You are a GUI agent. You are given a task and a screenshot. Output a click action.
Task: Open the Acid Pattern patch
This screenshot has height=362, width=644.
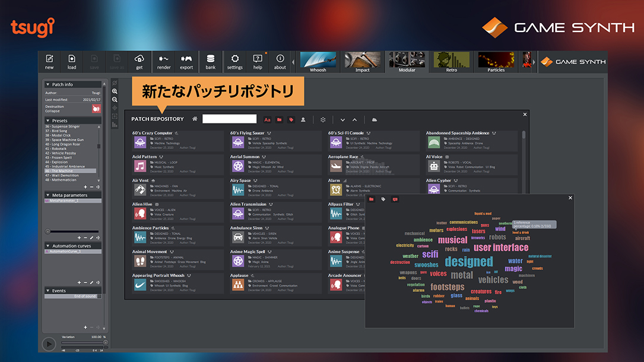[145, 157]
